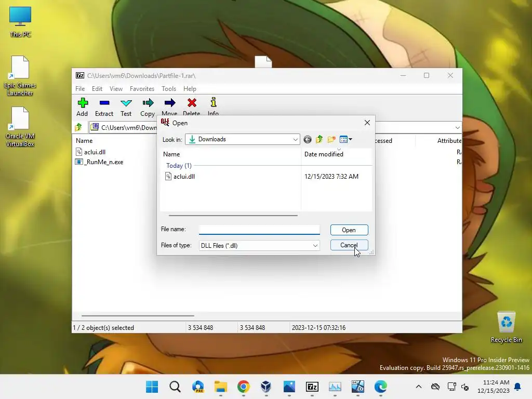The image size is (532, 399).
Task: Click the Cancel button in dialog
Action: pos(349,245)
